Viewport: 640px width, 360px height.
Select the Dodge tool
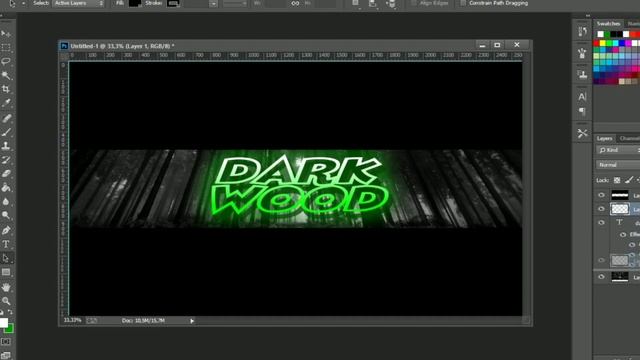point(6,215)
